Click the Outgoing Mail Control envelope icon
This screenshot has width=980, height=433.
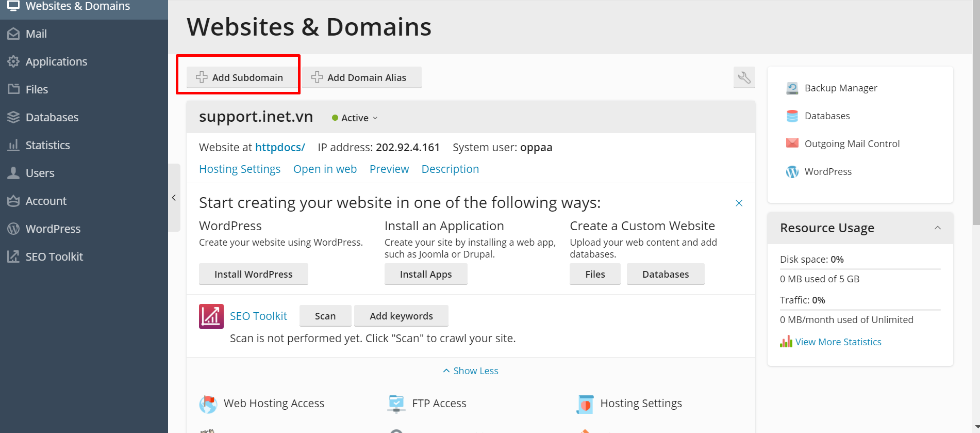click(792, 143)
